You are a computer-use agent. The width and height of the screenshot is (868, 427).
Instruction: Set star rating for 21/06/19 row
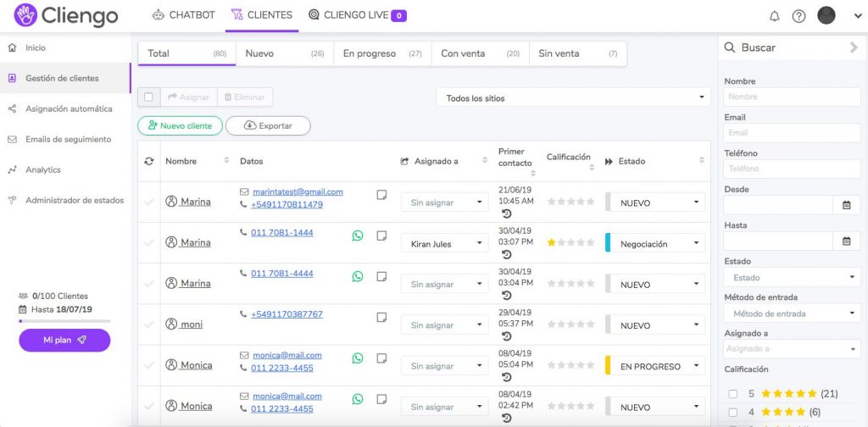570,202
